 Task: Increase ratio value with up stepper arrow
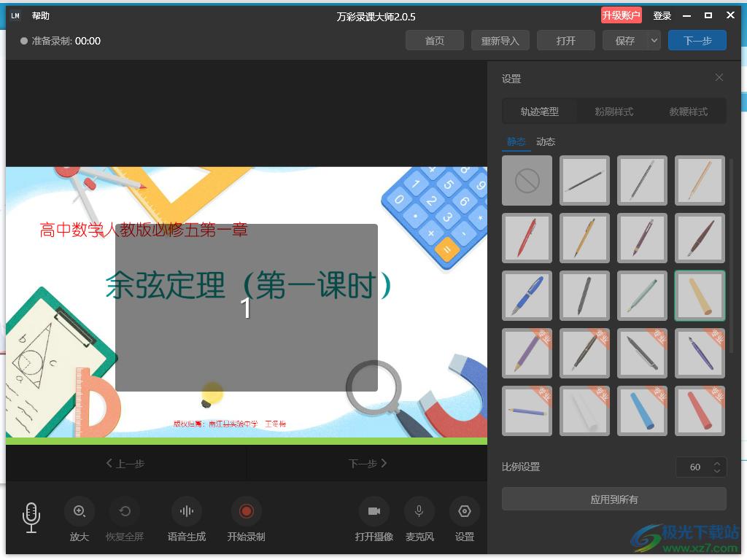tap(717, 463)
